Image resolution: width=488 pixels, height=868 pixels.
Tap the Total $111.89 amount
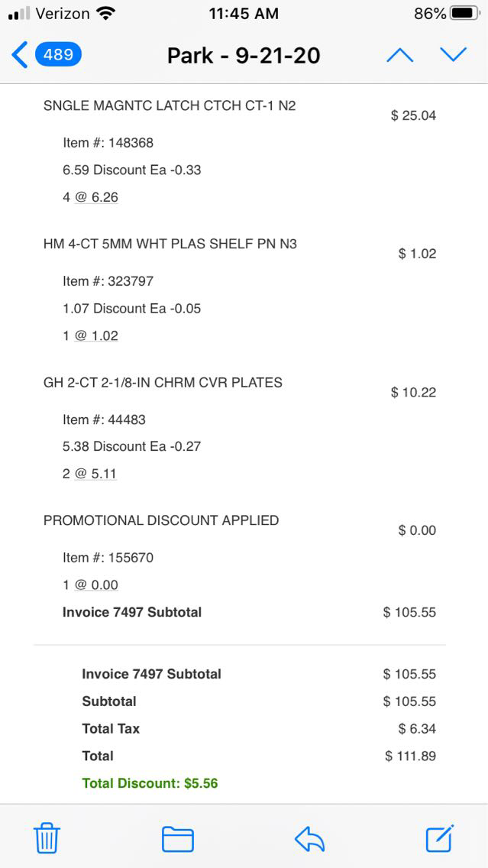tap(410, 756)
